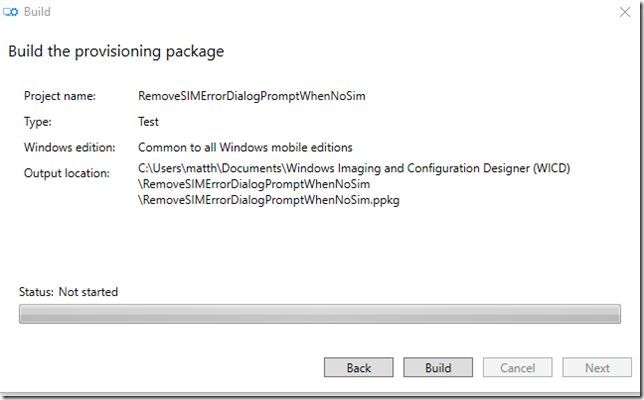
Task: Click the 'Build the provisioning package' heading
Action: pyautogui.click(x=116, y=52)
